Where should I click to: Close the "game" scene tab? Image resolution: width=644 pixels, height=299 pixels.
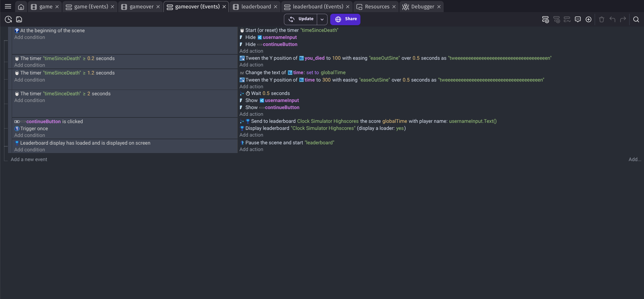pos(57,7)
